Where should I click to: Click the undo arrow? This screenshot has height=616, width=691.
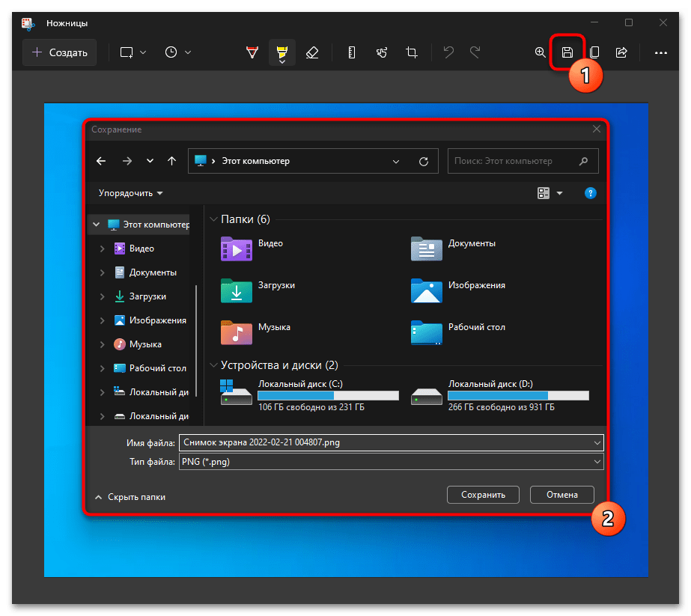point(448,52)
